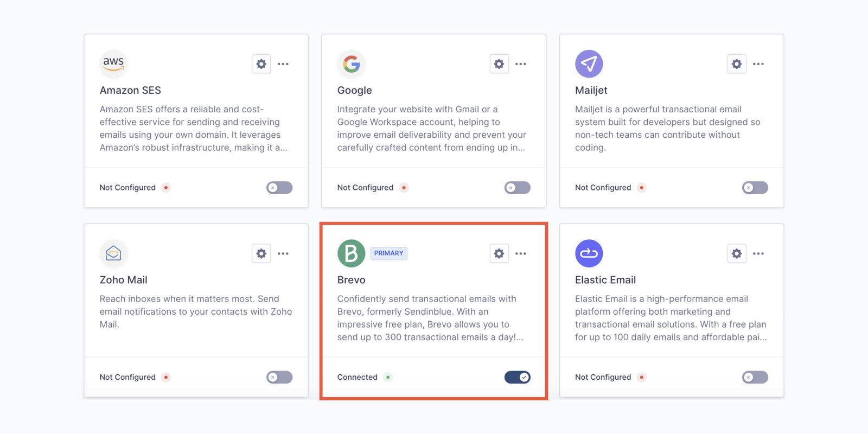Screen dimensions: 868x434
Task: Open Zoho Mail gear settings
Action: 261,253
